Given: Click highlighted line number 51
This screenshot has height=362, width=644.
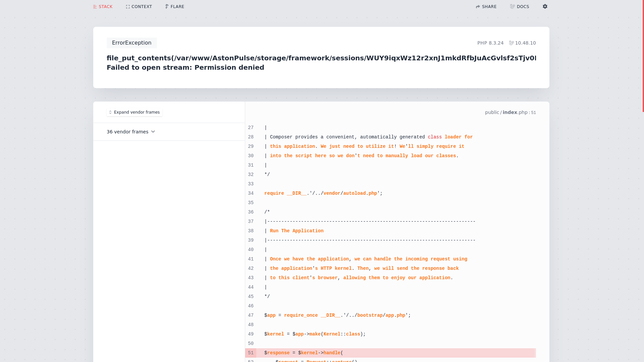Looking at the screenshot, I should pos(251,353).
